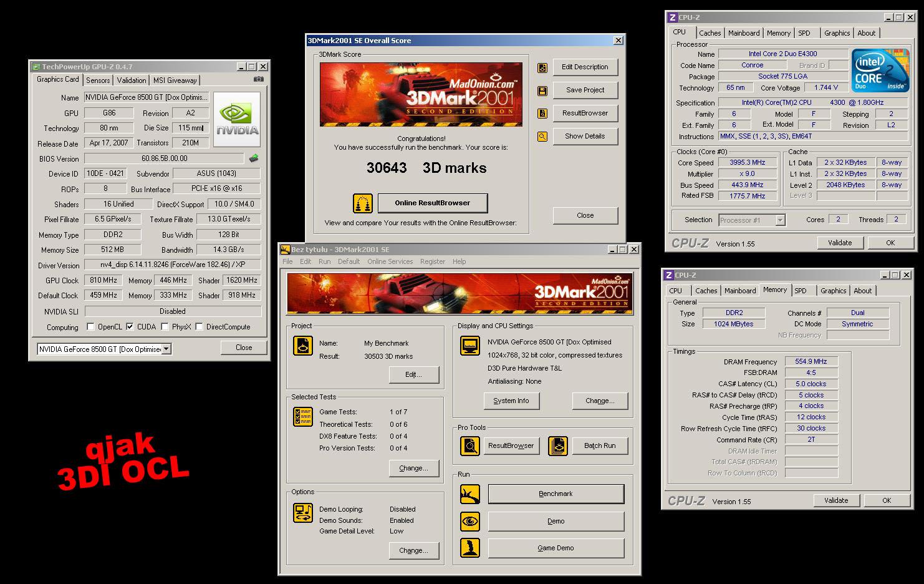Switch to the Validation tab in GPU-Z
The image size is (924, 584).
(x=132, y=80)
